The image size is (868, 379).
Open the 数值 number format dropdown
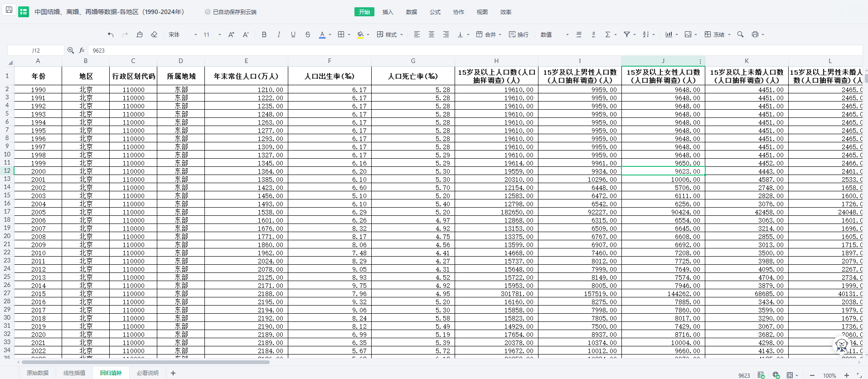click(554, 34)
